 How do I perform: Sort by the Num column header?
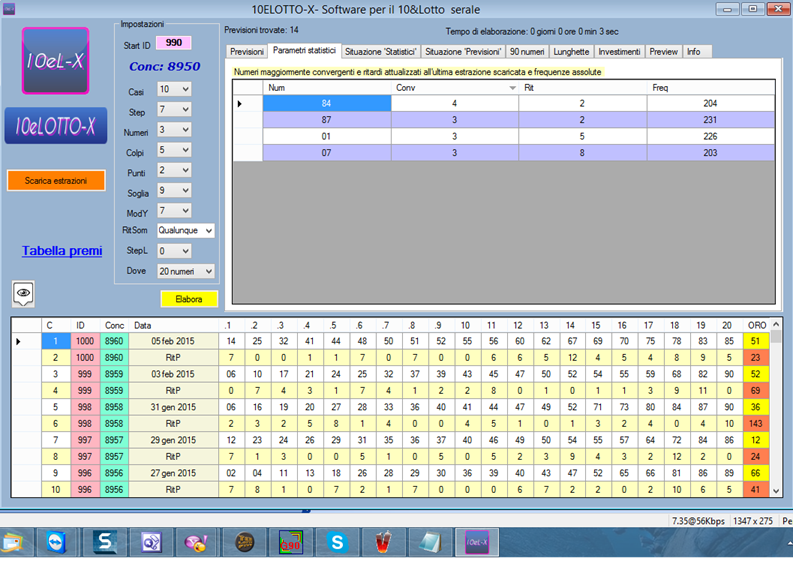pyautogui.click(x=327, y=88)
